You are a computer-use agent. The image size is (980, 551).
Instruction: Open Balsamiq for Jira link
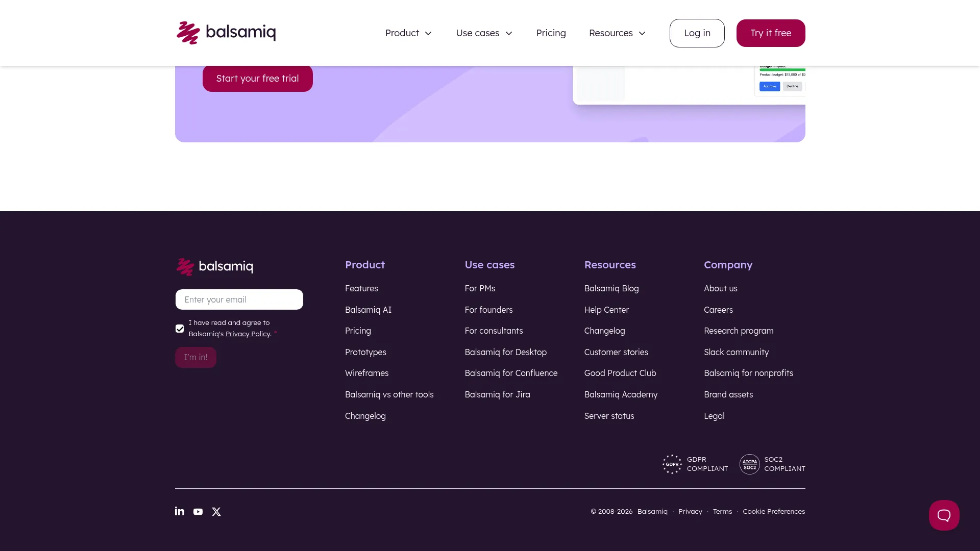point(497,394)
